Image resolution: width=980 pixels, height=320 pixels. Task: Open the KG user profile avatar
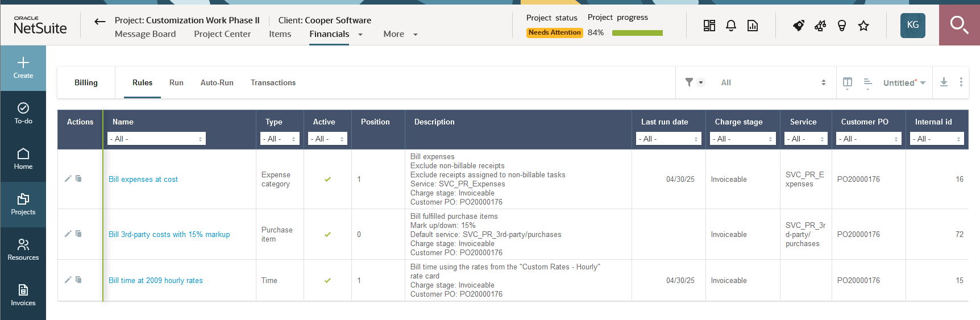913,25
